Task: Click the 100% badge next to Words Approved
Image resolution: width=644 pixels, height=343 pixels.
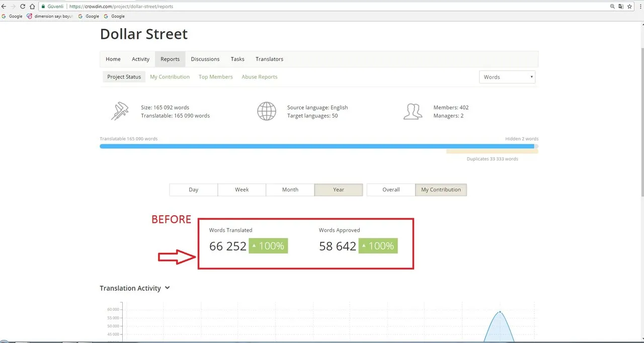Action: [x=378, y=246]
